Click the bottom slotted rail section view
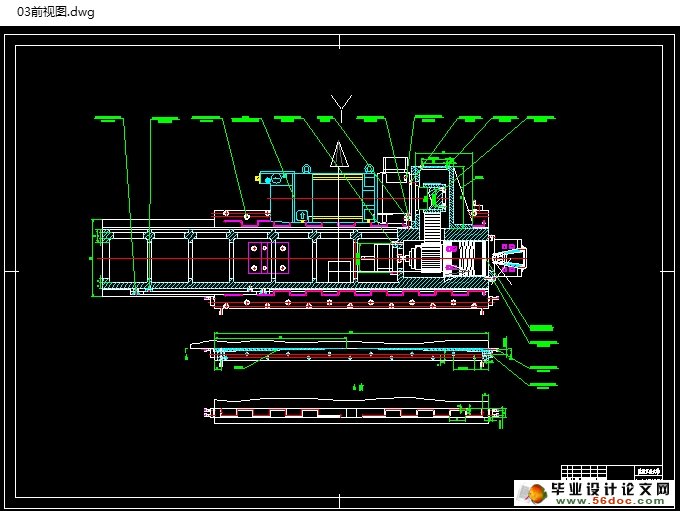 coord(350,412)
